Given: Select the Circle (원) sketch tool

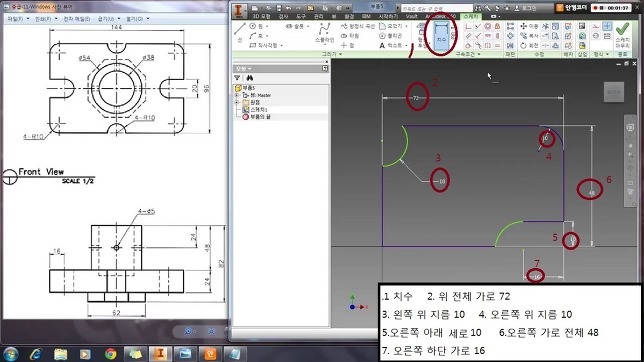Looking at the screenshot, I should (256, 26).
